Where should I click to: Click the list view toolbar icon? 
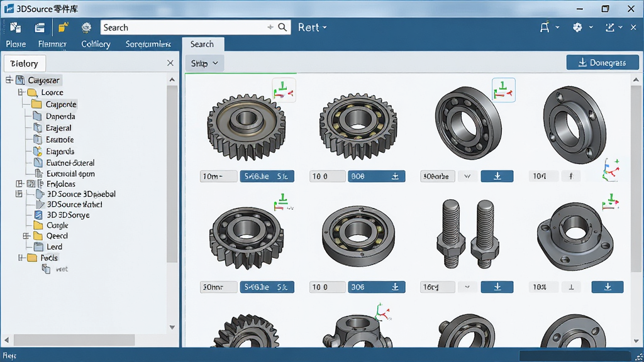[40, 28]
